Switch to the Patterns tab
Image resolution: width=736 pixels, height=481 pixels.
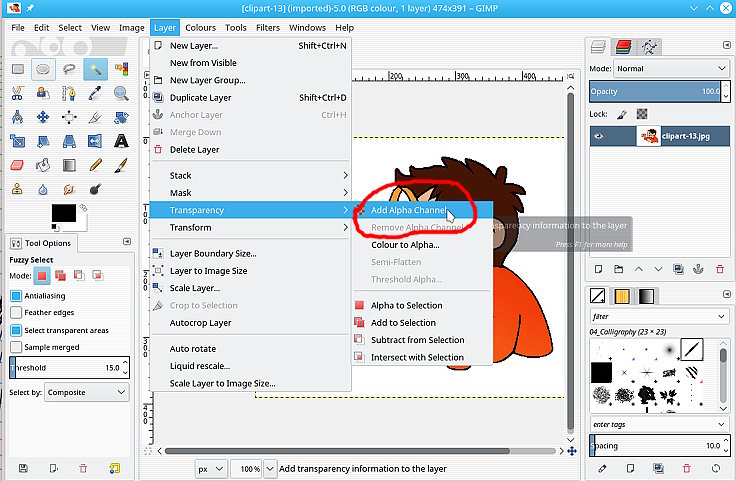[x=622, y=296]
